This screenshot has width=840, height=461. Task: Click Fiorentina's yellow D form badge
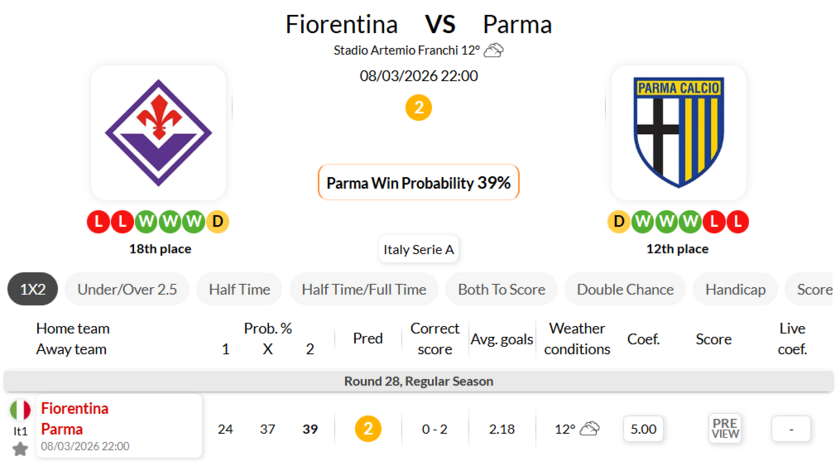point(218,222)
